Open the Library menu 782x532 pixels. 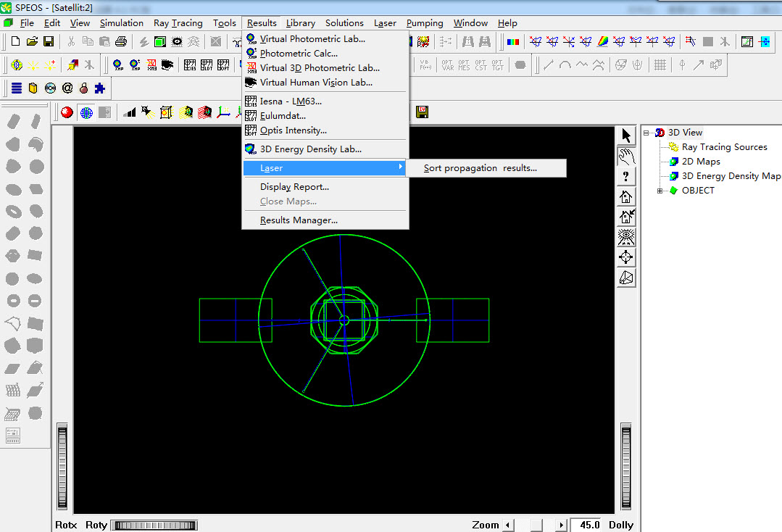(x=300, y=23)
